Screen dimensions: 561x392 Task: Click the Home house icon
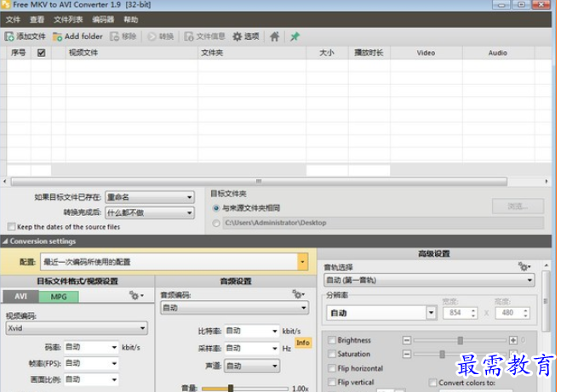pos(274,37)
